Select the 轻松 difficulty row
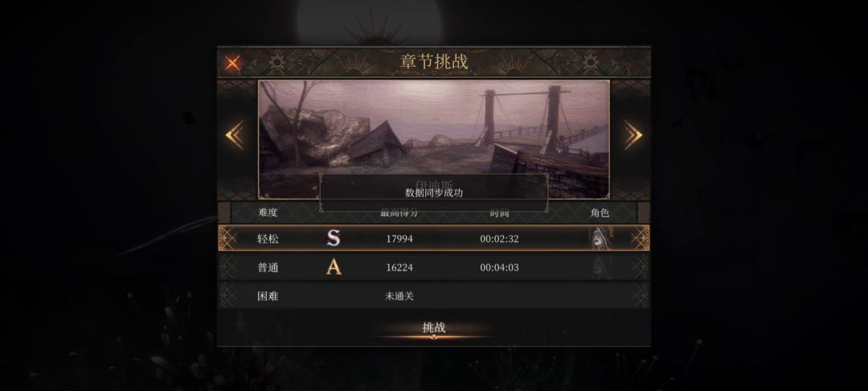 point(434,238)
